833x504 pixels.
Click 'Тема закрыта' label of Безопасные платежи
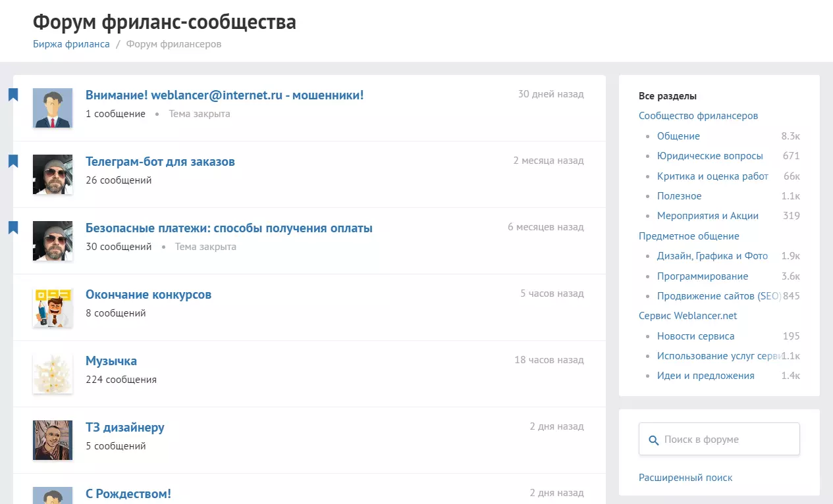[x=205, y=247]
